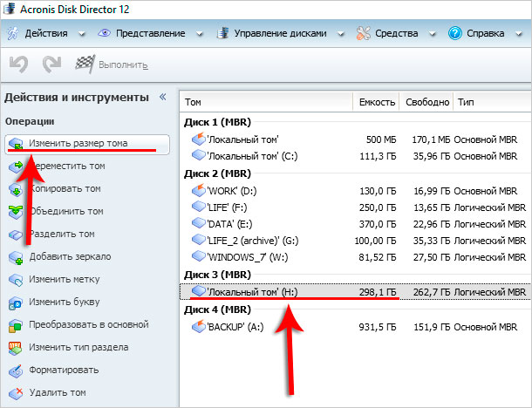Click the Change letter icon

point(16,303)
